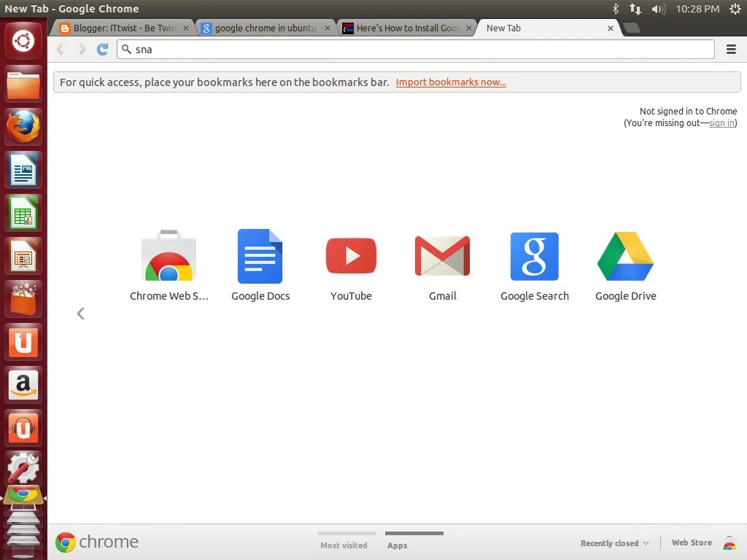Open sound volume indicator
747x560 pixels.
click(659, 9)
